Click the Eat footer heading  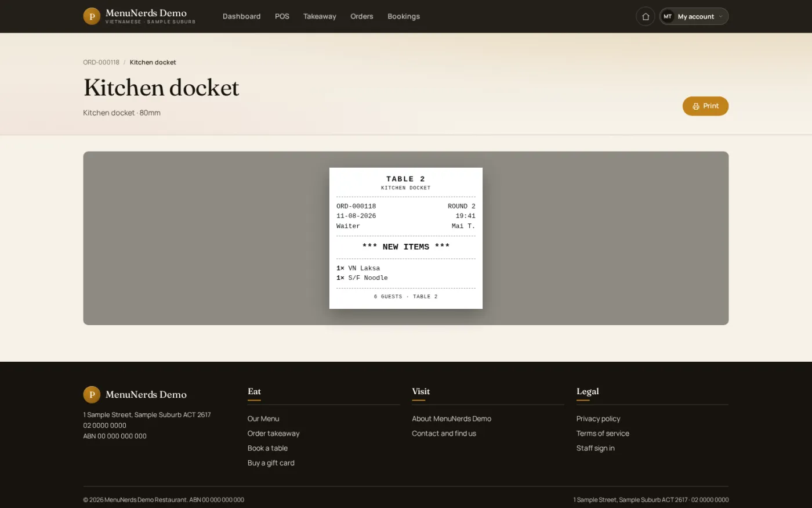pyautogui.click(x=254, y=391)
